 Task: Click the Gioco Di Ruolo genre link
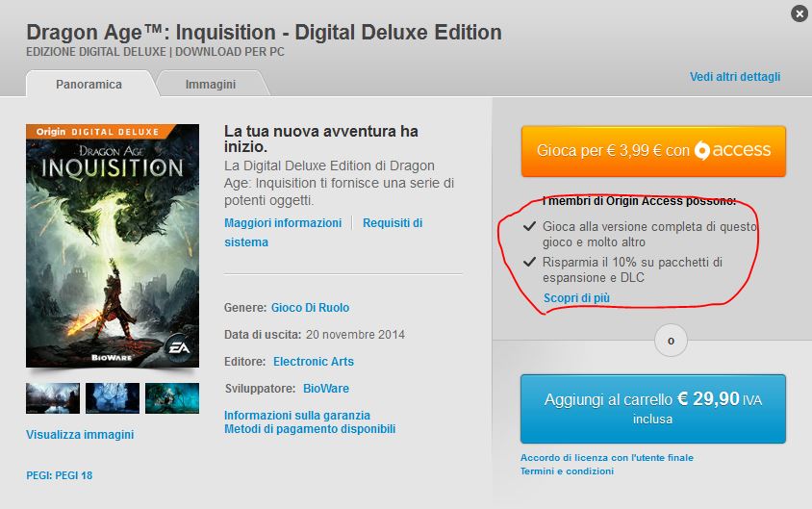(x=310, y=308)
